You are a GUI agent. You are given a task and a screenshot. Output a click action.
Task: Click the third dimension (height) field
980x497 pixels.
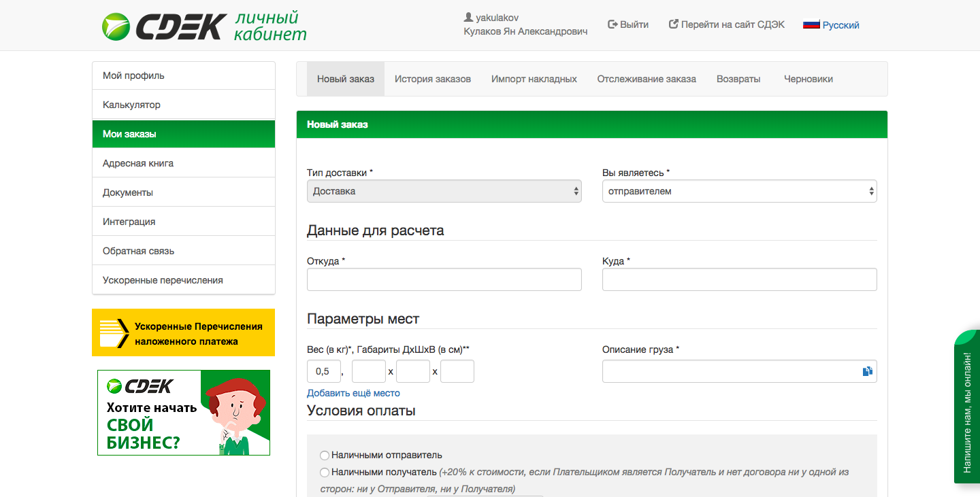pyautogui.click(x=457, y=371)
